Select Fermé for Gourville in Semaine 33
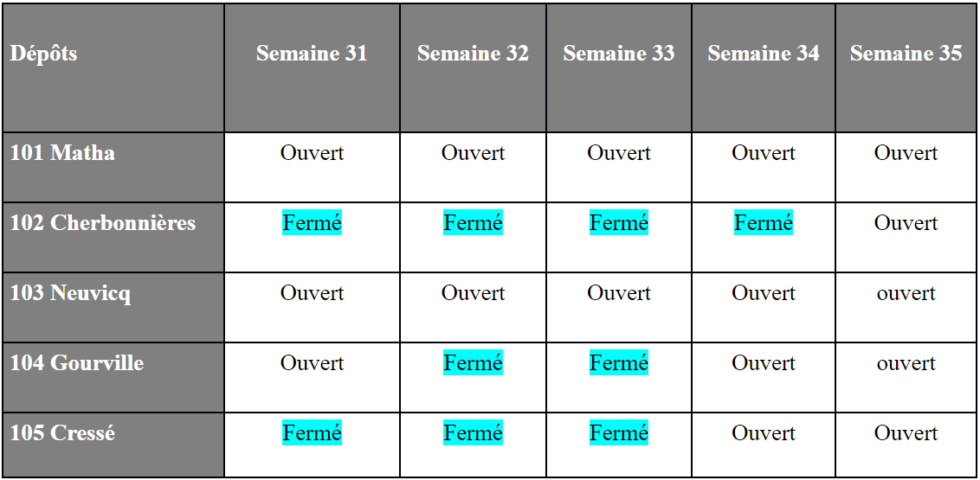Screen dimensions: 980x480 (x=619, y=362)
